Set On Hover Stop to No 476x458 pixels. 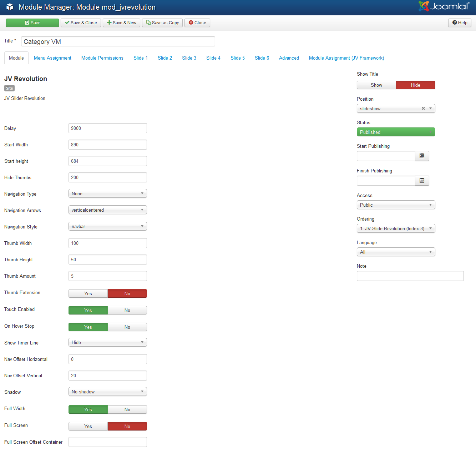(x=127, y=327)
